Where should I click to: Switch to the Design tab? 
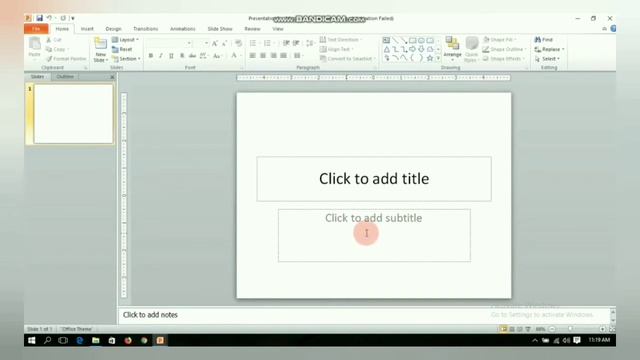coord(113,29)
